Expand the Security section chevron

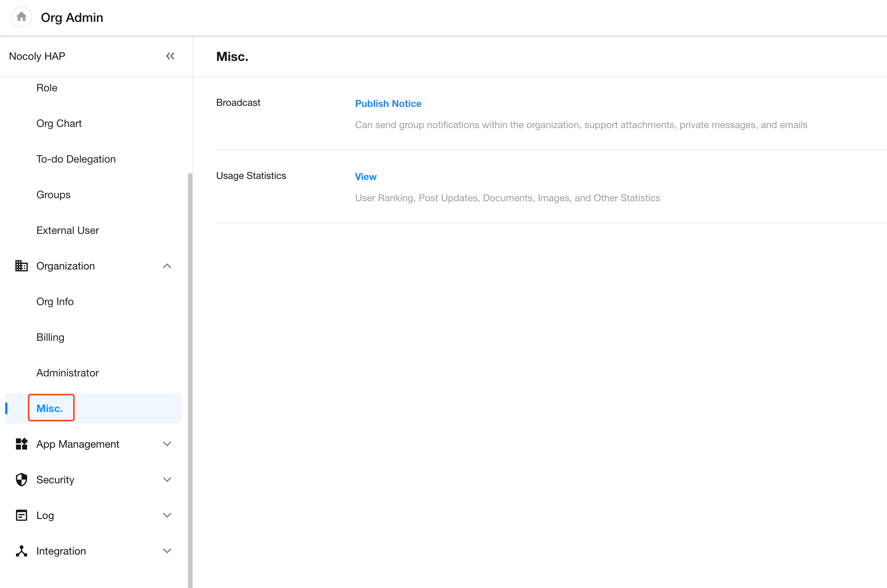167,480
